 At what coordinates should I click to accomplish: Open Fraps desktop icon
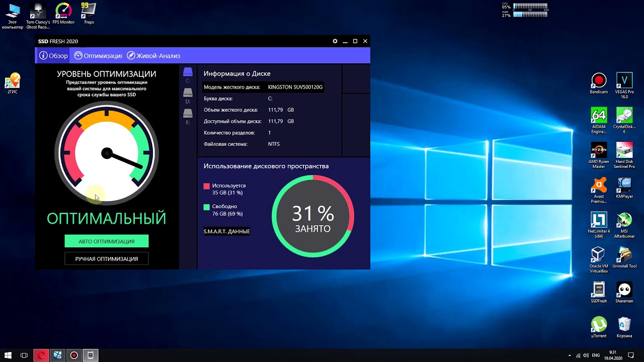tap(89, 14)
